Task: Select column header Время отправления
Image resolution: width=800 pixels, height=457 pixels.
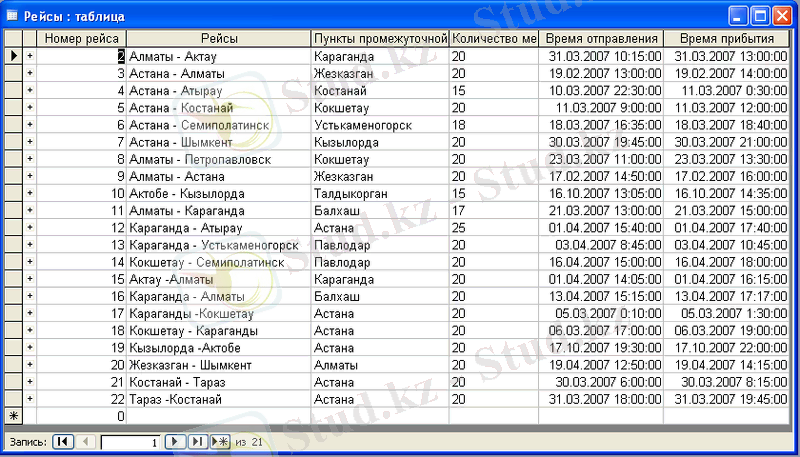Action: (x=601, y=39)
